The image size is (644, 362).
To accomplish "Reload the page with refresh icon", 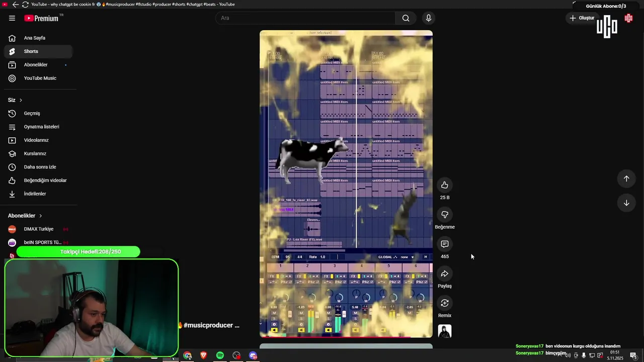I will pyautogui.click(x=25, y=4).
